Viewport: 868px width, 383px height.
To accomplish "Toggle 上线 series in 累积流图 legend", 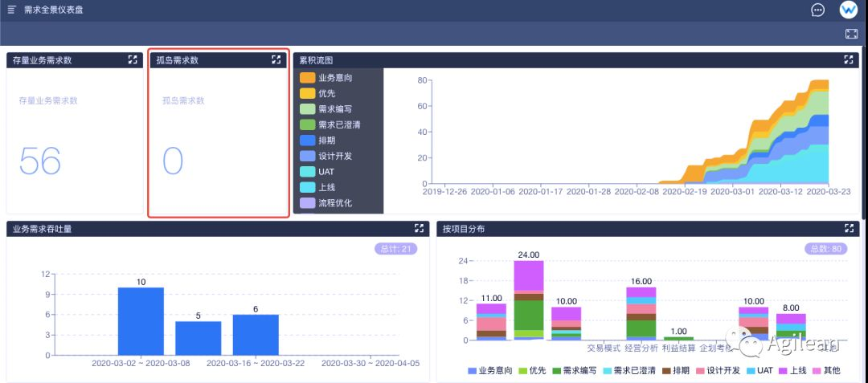I will coord(317,187).
